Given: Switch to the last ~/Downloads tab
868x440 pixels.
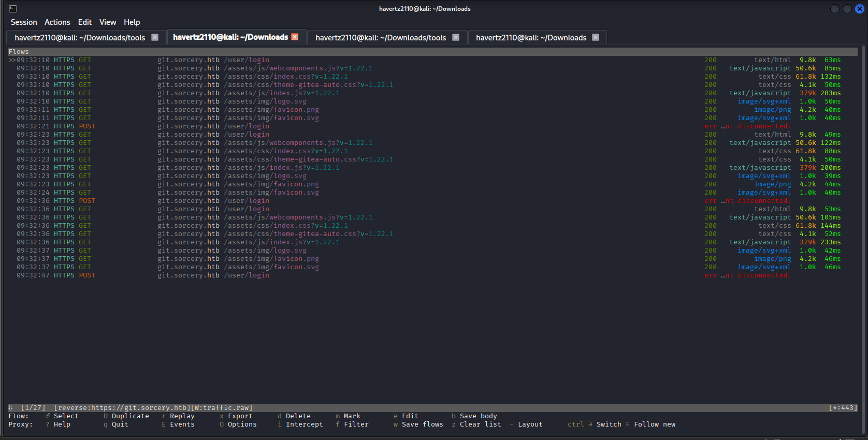Looking at the screenshot, I should [531, 38].
